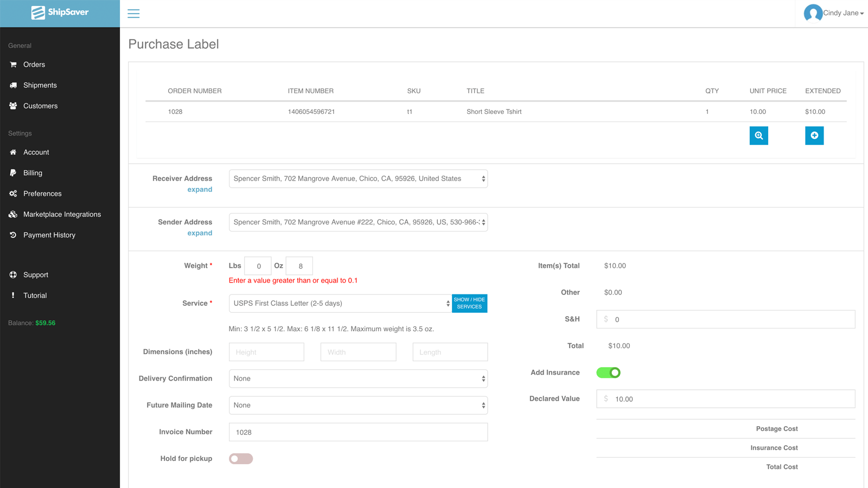Click the magnifier icon on the order row

point(758,136)
